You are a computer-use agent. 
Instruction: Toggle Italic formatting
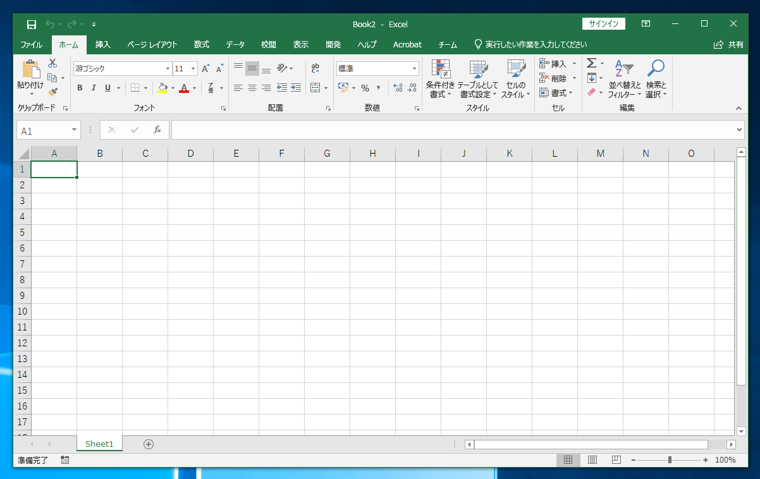tap(94, 88)
